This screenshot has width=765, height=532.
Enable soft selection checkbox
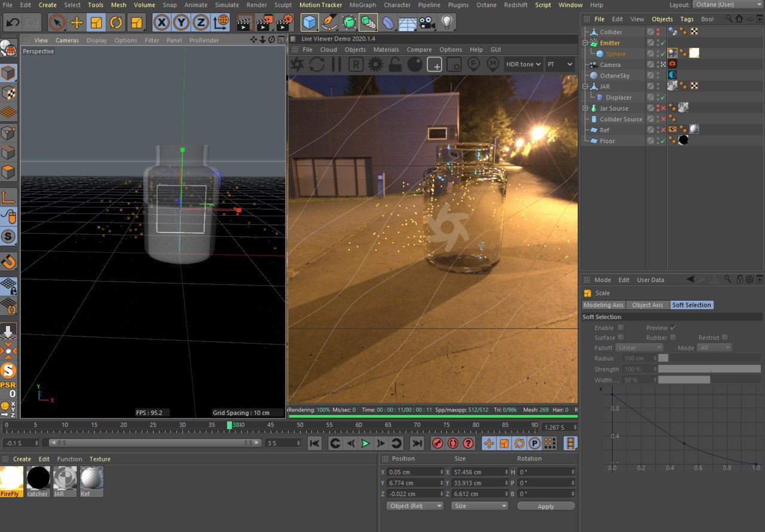(620, 328)
